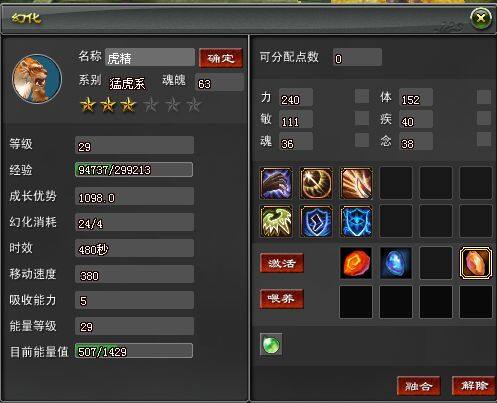The width and height of the screenshot is (497, 403).
Task: Pick the red-orange gem item
Action: [356, 263]
